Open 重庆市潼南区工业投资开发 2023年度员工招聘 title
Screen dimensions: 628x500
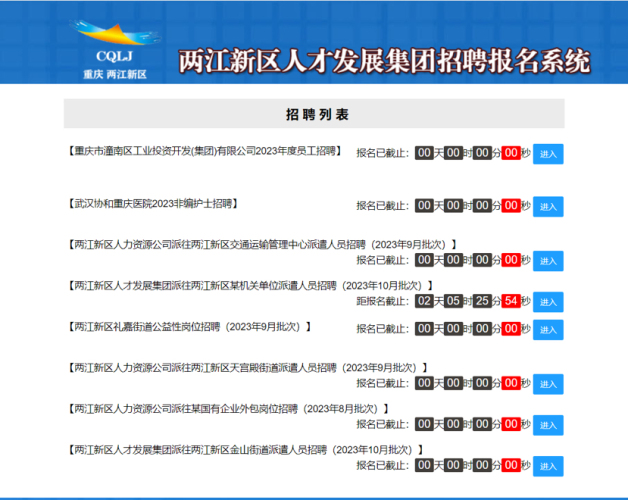tap(204, 151)
